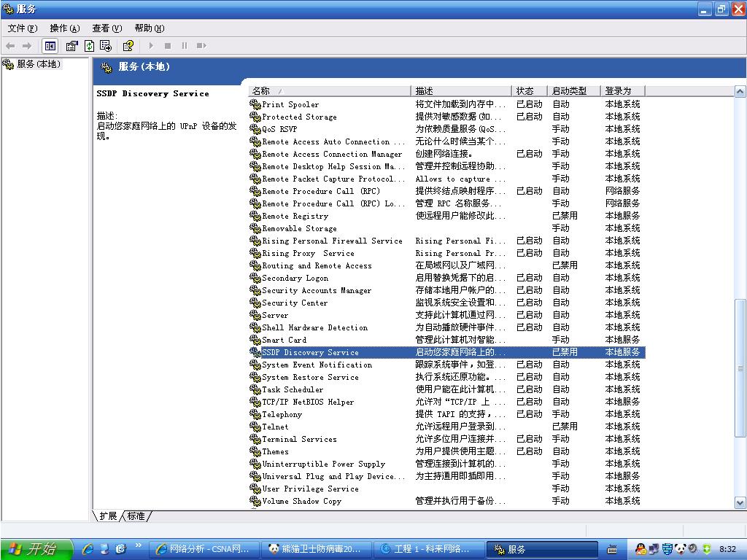Open the Help toolbar icon
Image resolution: width=747 pixels, height=560 pixels.
tap(128, 46)
